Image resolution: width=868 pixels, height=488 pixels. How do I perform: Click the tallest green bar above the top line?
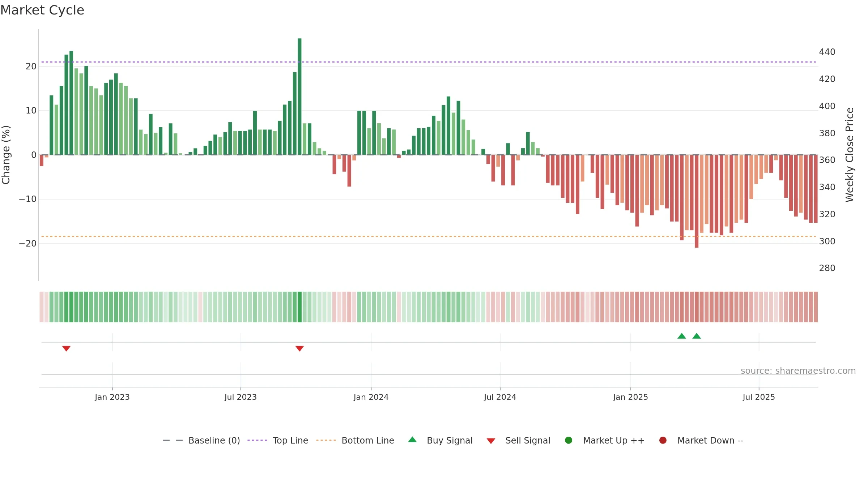click(x=299, y=97)
